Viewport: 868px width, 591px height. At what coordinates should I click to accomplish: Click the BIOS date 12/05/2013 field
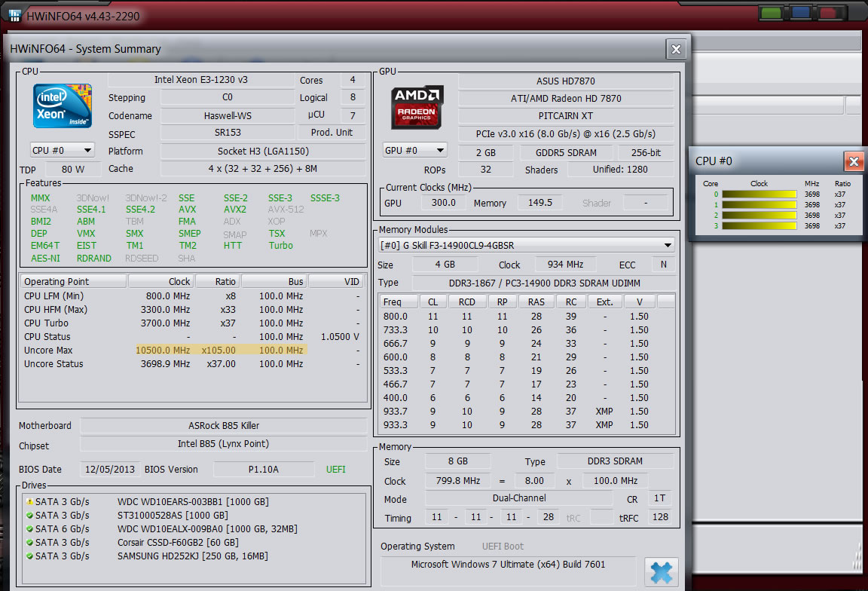109,469
